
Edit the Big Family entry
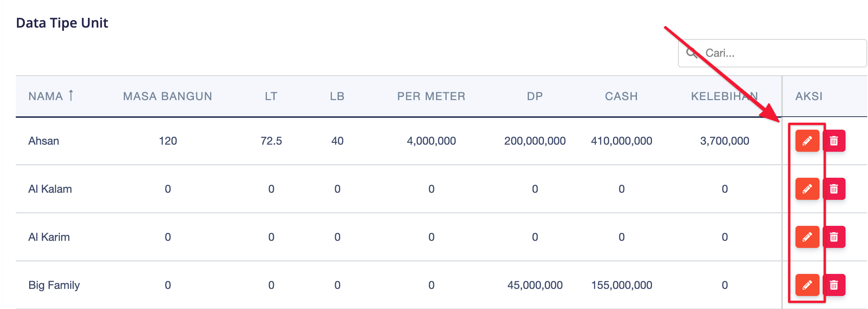807,285
